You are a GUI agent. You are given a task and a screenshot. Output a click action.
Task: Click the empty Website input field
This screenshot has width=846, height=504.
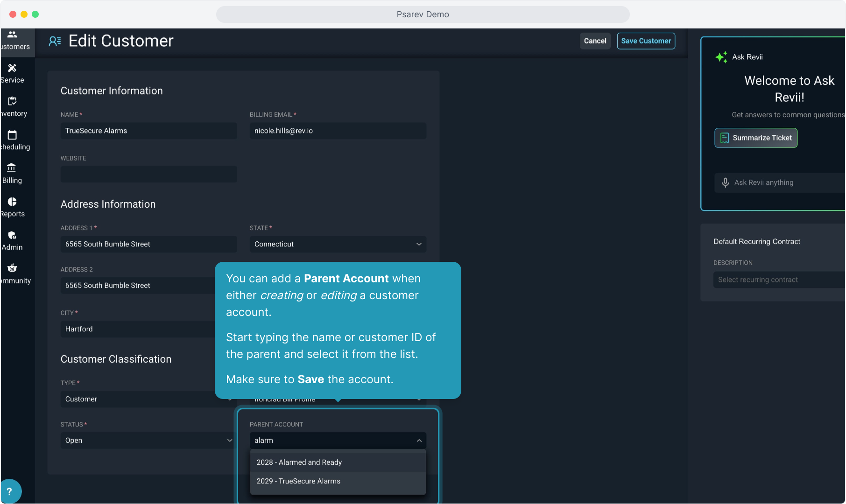point(148,174)
